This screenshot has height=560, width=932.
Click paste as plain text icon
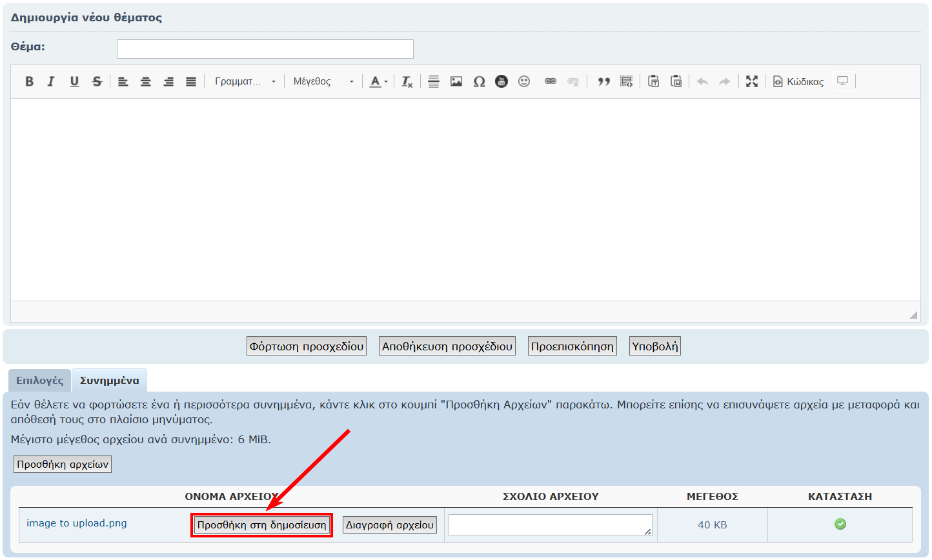tap(653, 81)
